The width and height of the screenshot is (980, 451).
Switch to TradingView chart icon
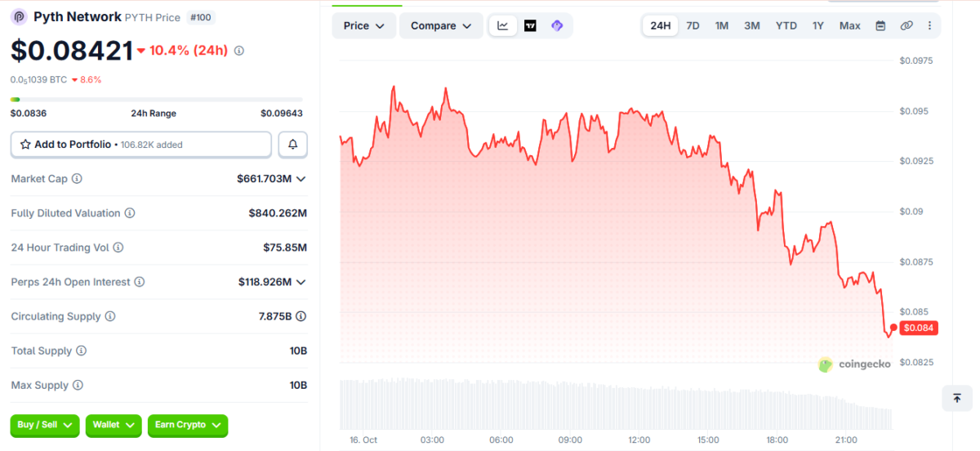(x=530, y=26)
